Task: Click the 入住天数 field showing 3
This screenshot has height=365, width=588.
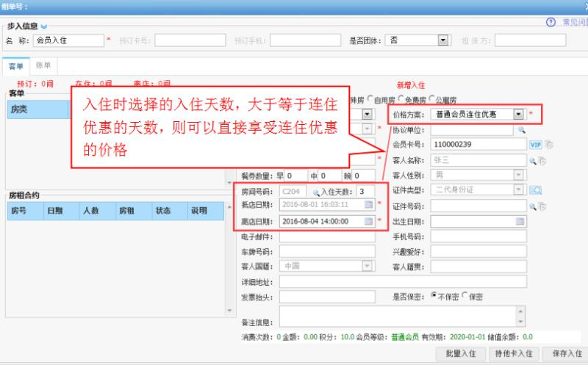Action: (x=365, y=192)
